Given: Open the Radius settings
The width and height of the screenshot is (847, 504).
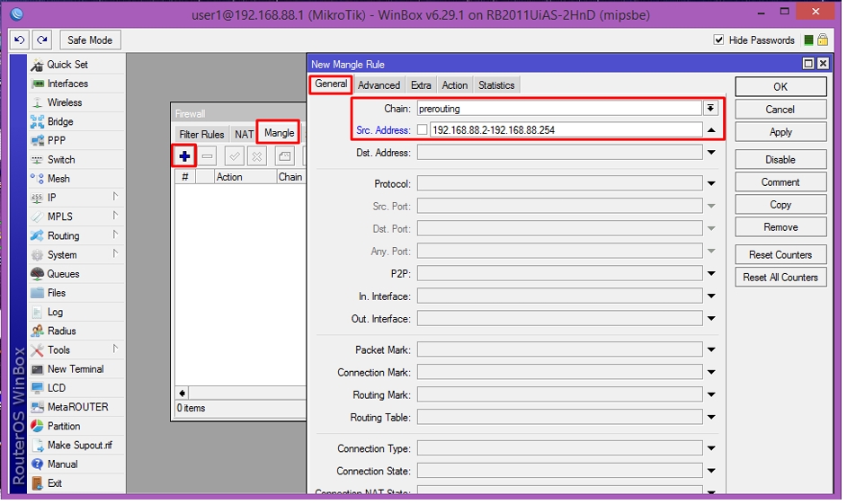Looking at the screenshot, I should 61,332.
